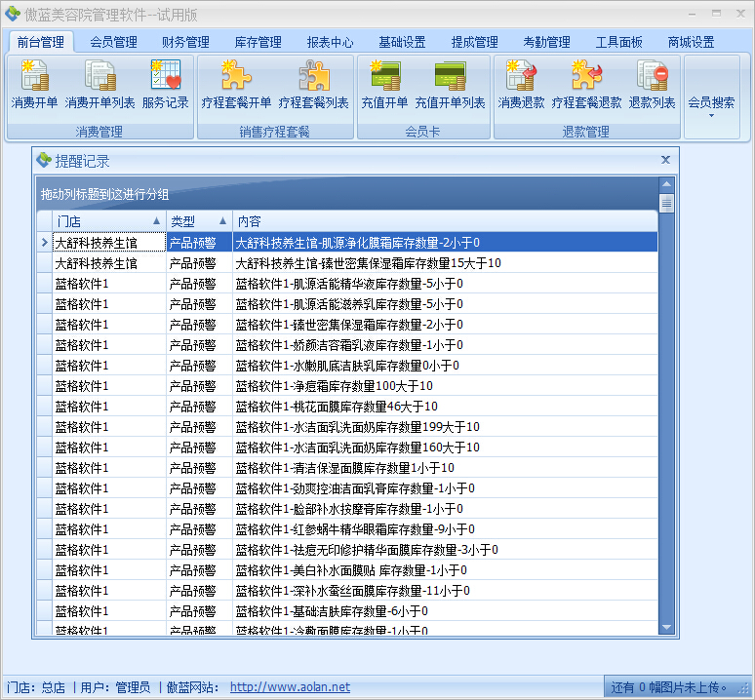
Task: Click the scroll down arrow in reminder list
Action: pyautogui.click(x=666, y=628)
